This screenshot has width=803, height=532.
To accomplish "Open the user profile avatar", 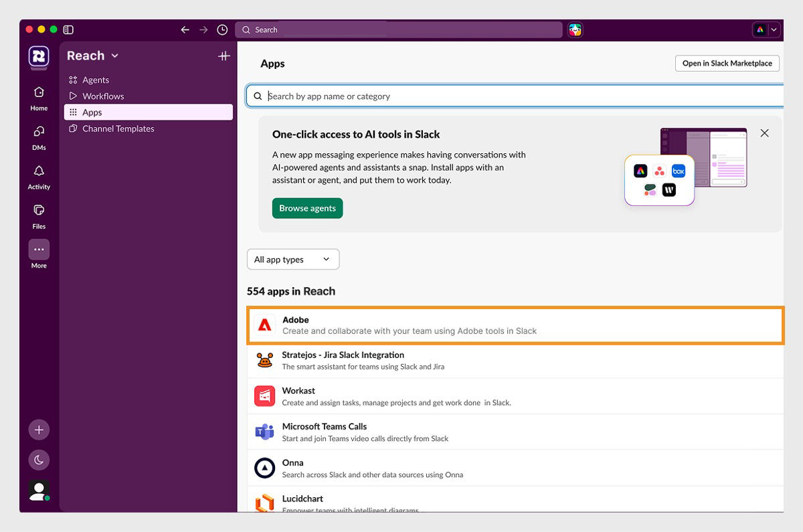I will [x=39, y=491].
